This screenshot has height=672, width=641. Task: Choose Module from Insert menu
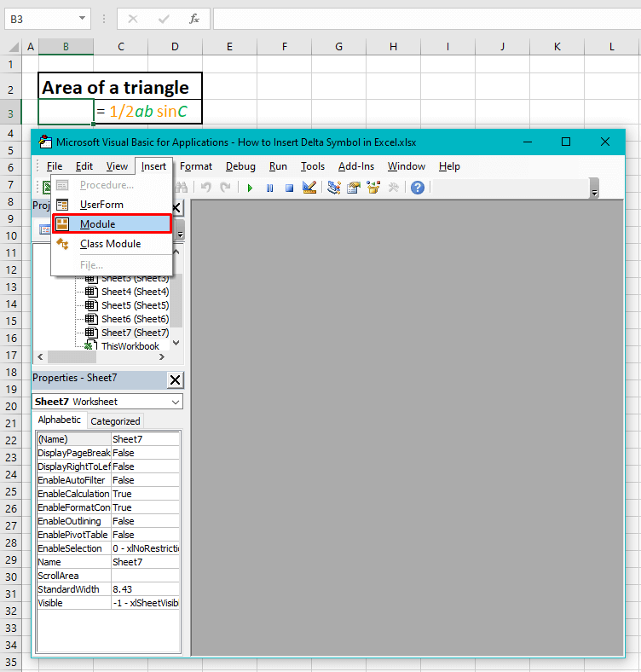click(x=112, y=223)
